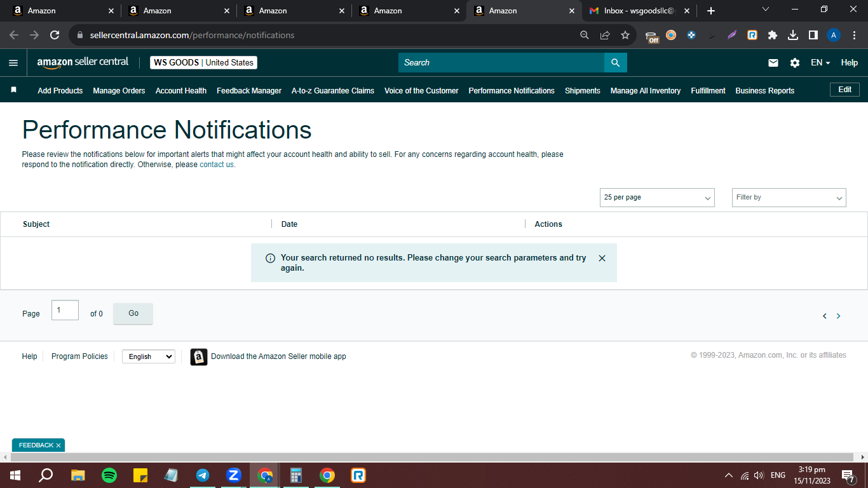This screenshot has height=488, width=868.
Task: Click the contact us link
Action: click(217, 165)
